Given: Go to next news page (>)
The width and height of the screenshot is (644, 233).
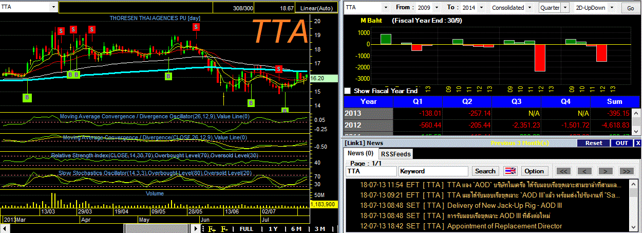Looking at the screenshot, I should coord(605,171).
